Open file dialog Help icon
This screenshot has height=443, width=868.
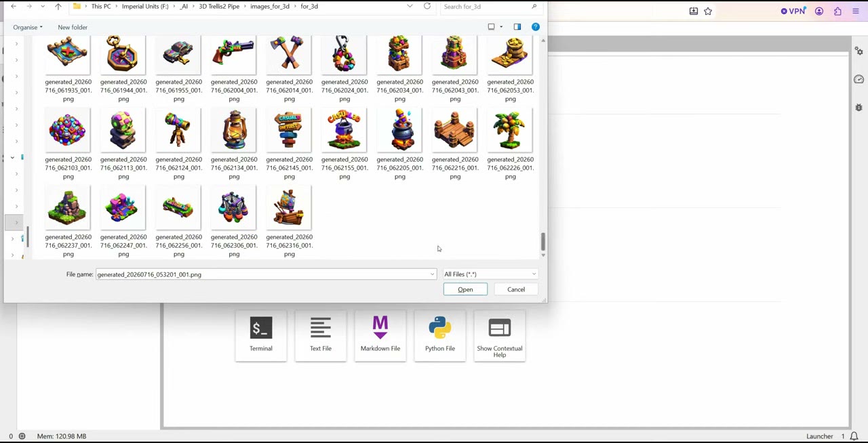click(x=536, y=27)
